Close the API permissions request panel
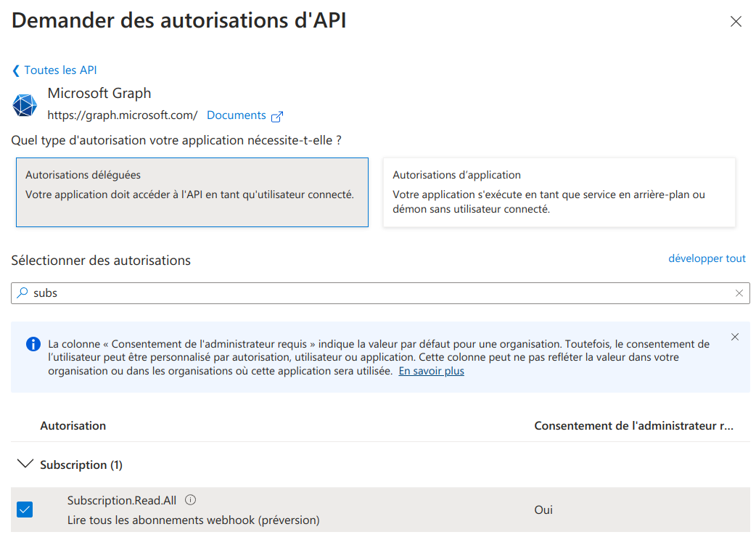This screenshot has height=540, width=756. [736, 21]
